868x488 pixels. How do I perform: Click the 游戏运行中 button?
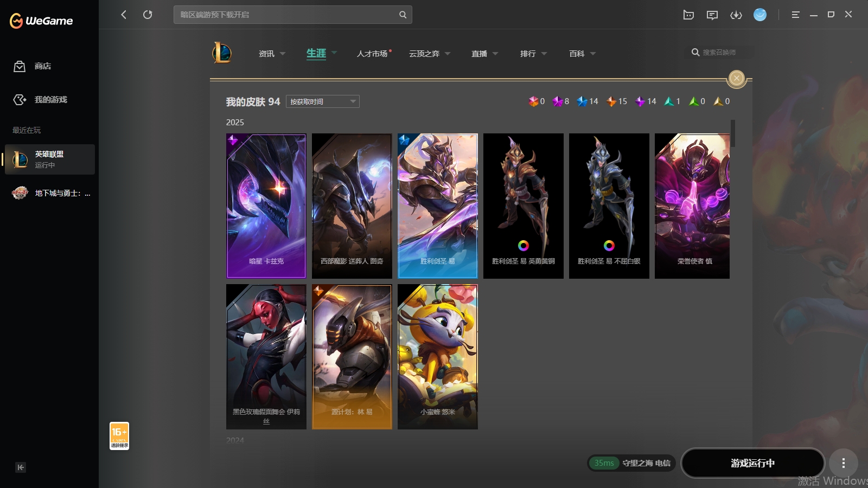click(752, 463)
